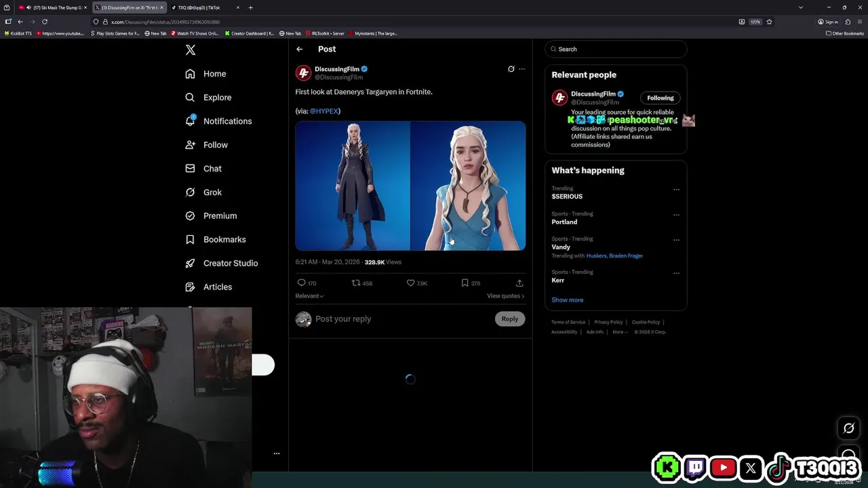Select the DiscussingFilm on X tab
The width and height of the screenshot is (868, 488).
coord(129,7)
